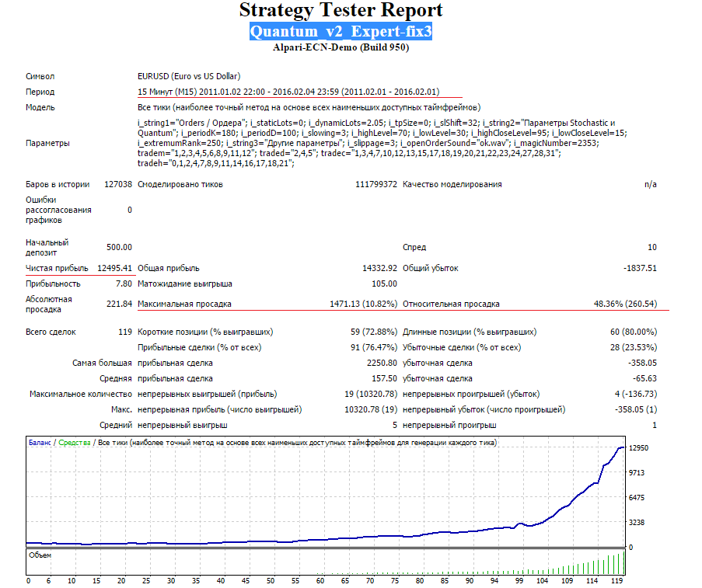The height and width of the screenshot is (588, 702).
Task: Click the 'Короткие позиции (% выигравших)' label
Action: tap(205, 332)
